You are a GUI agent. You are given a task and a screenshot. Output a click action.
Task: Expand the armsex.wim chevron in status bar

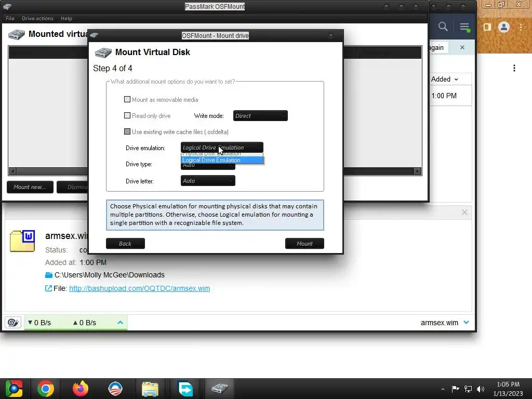(466, 322)
